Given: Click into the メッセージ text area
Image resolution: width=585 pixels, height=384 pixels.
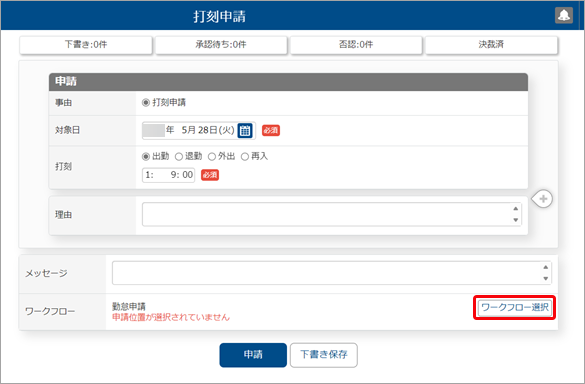Looking at the screenshot, I should coord(332,273).
